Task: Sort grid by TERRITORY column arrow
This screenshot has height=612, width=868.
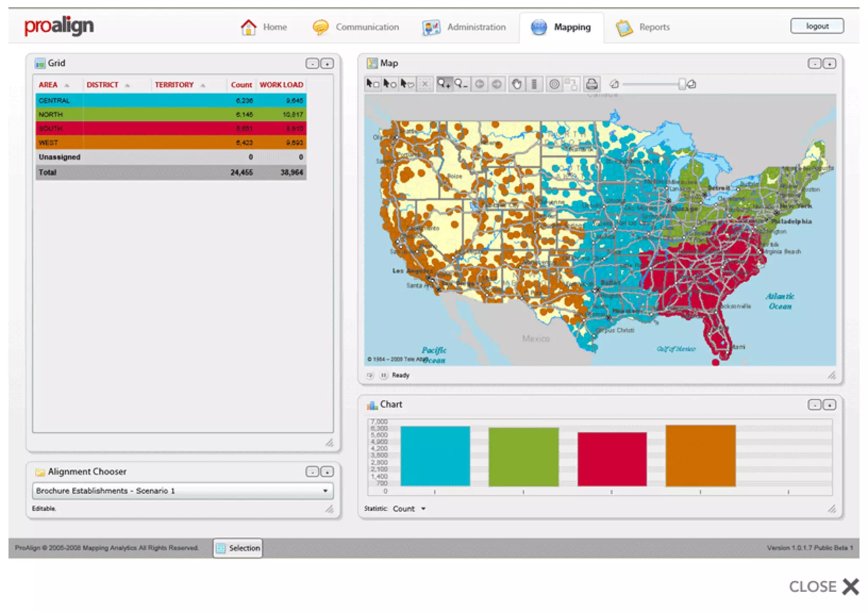Action: coord(203,85)
